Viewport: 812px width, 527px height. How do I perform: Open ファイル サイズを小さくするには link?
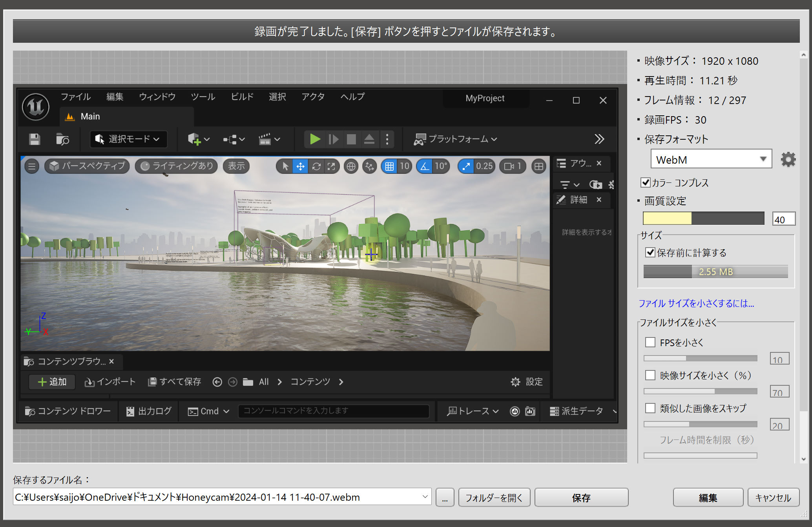(696, 303)
